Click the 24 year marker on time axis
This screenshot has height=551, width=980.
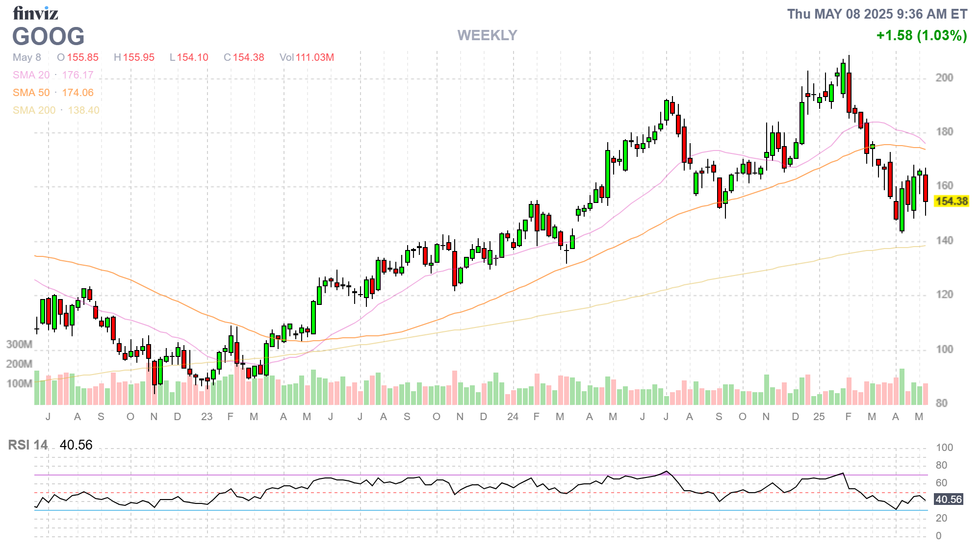click(513, 417)
